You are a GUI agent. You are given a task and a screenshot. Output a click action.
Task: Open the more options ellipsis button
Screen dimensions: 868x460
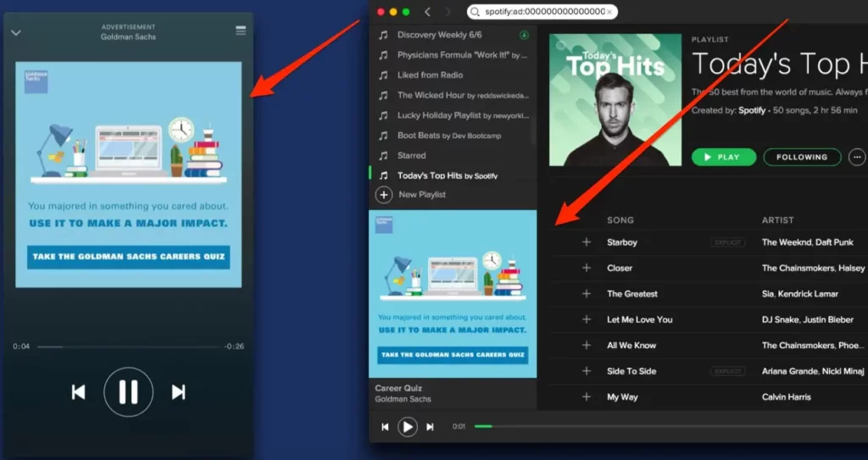(857, 157)
